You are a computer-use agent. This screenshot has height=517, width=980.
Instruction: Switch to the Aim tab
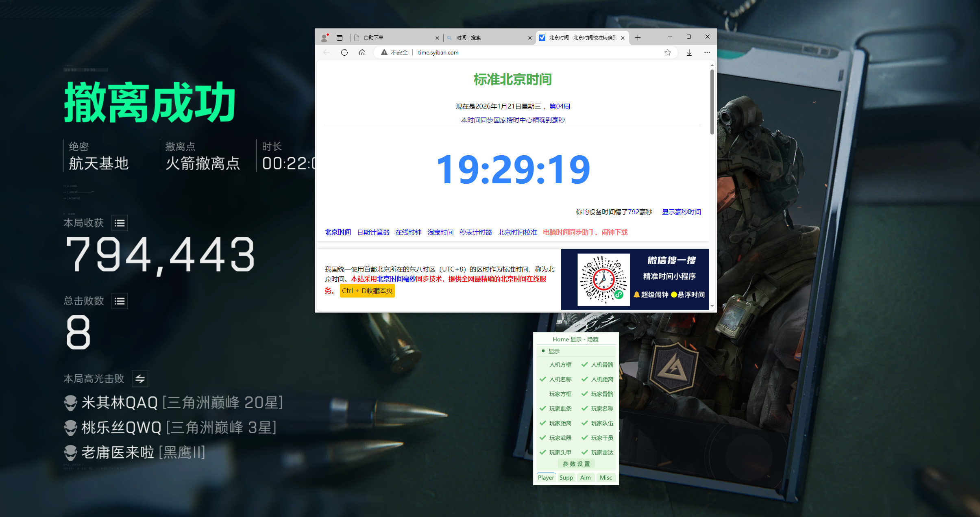pyautogui.click(x=585, y=478)
